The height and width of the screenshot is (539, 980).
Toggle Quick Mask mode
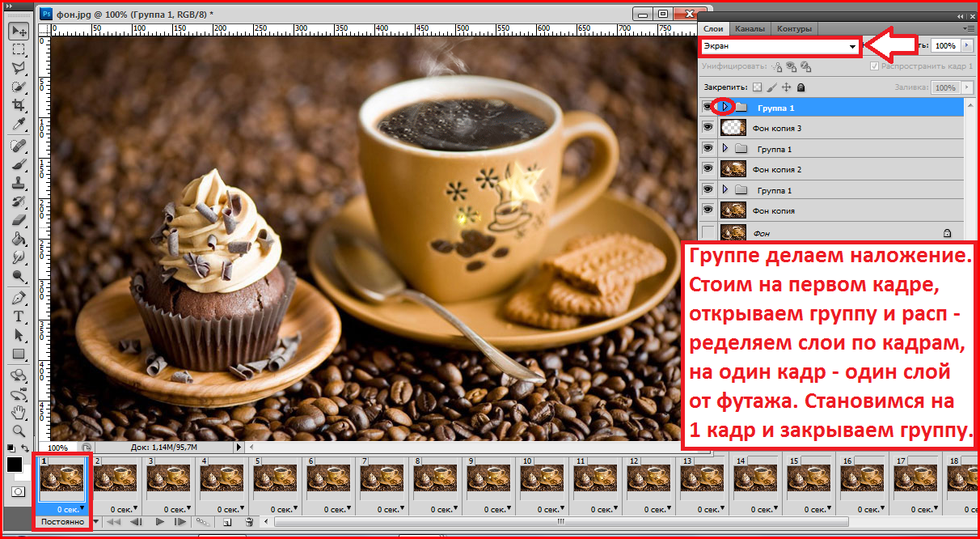pos(18,491)
